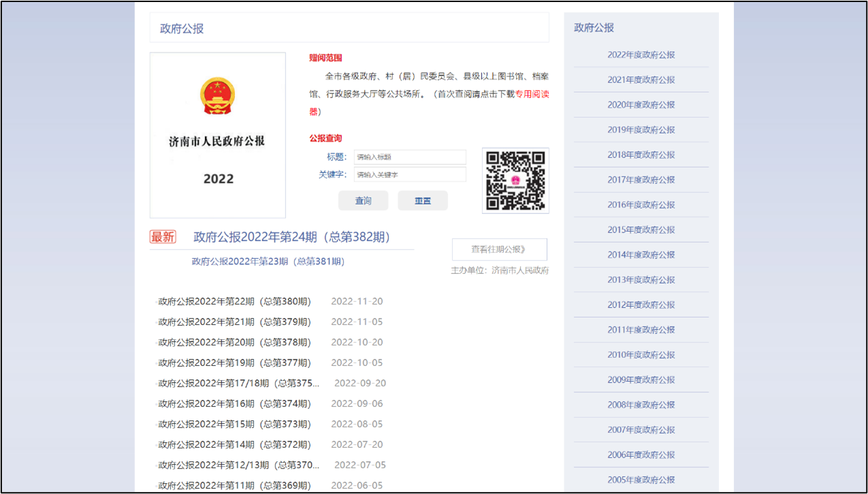Image resolution: width=868 pixels, height=494 pixels.
Task: Select 2019年度政府公报 in sidebar
Action: click(x=641, y=130)
